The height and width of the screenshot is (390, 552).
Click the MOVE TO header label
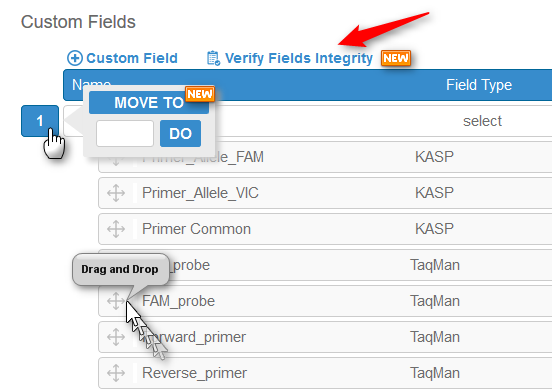[149, 103]
